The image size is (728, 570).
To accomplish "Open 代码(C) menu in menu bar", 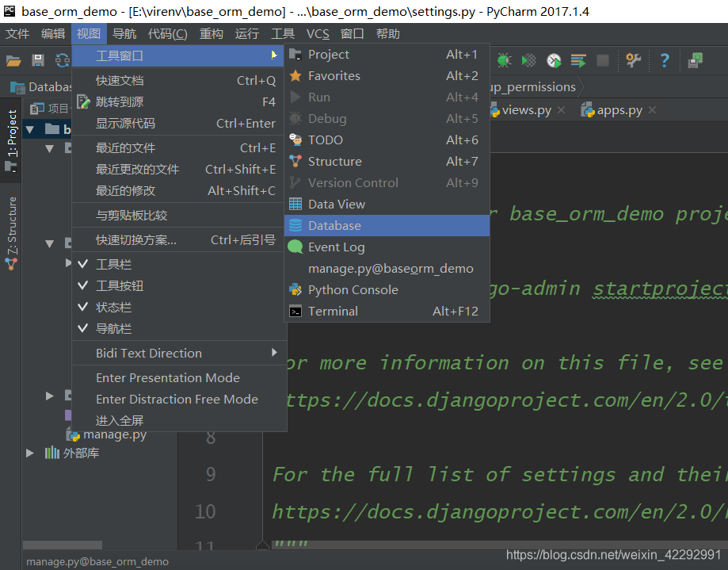I will [x=168, y=33].
